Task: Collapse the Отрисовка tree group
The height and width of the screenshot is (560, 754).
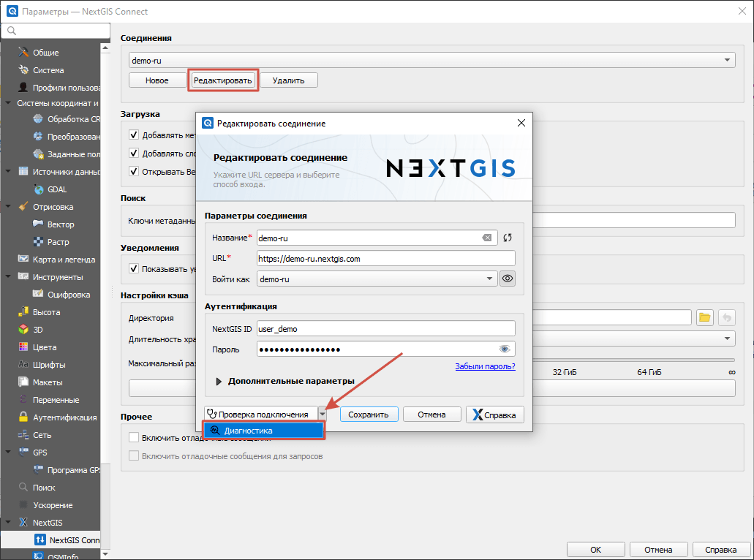Action: [8, 206]
